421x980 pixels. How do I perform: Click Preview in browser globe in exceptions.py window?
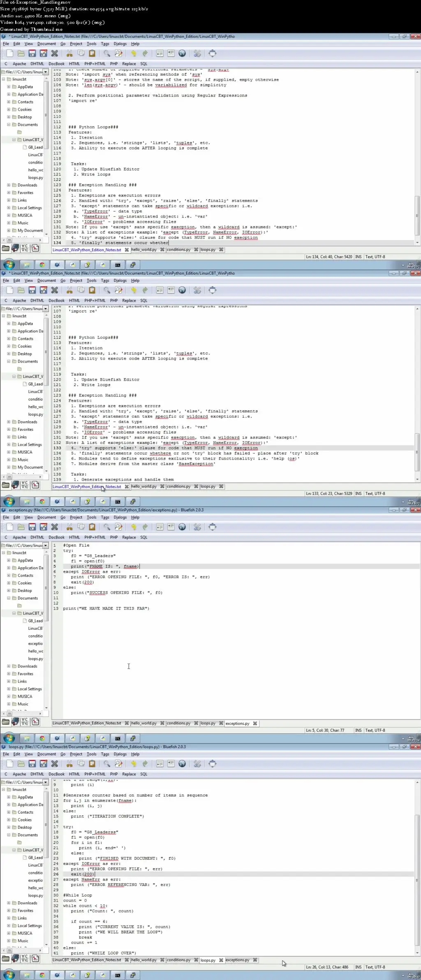[182, 527]
